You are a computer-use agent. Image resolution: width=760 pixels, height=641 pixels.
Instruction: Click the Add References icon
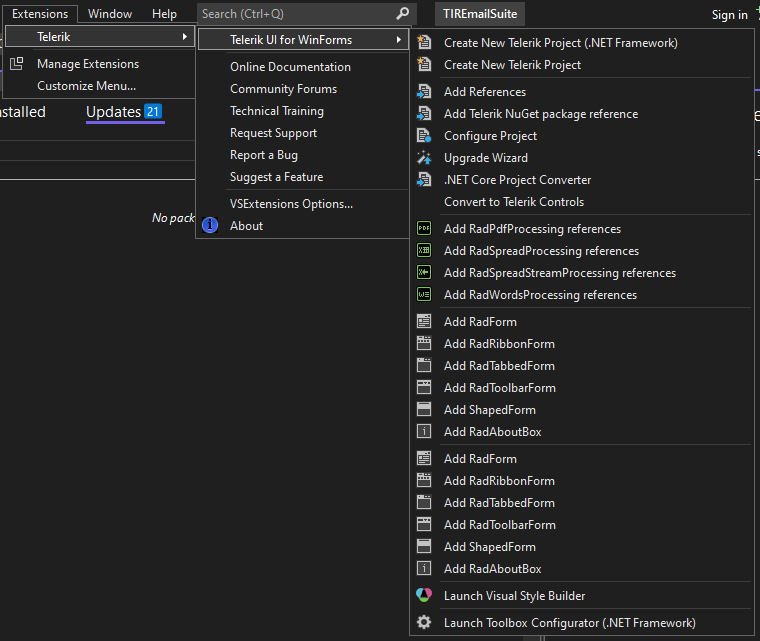pyautogui.click(x=424, y=92)
